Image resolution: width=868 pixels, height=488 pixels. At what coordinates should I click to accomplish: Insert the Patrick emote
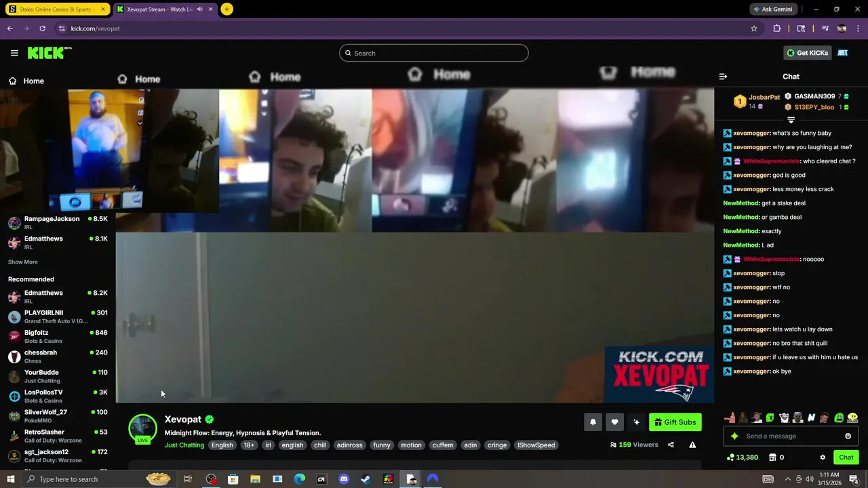pos(730,418)
